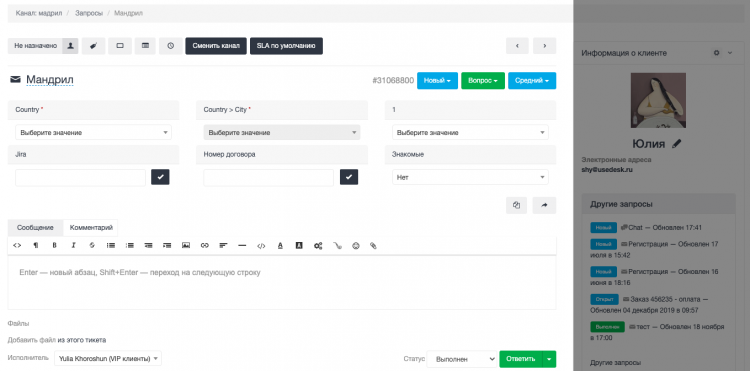Click the emoji smiley icon in editor

(x=355, y=246)
